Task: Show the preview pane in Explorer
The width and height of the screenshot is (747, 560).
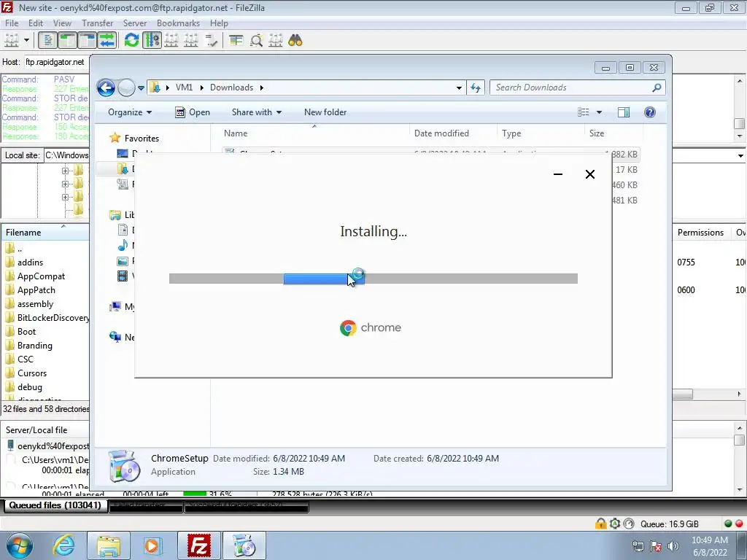Action: [624, 112]
